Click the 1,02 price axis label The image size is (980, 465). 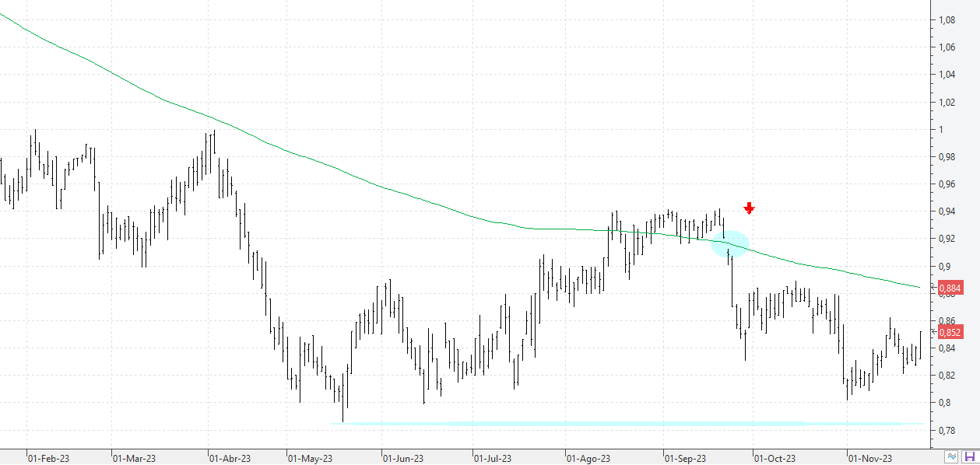[947, 102]
